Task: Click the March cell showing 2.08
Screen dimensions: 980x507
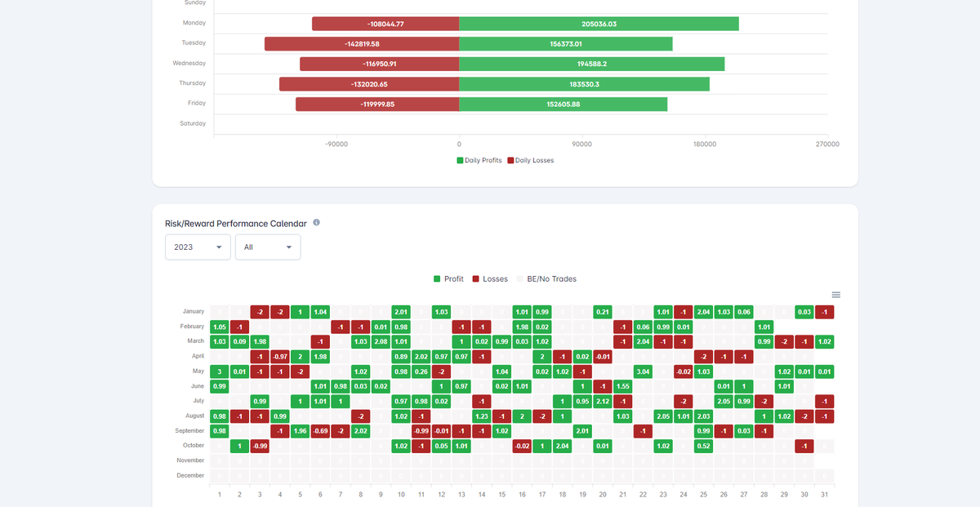Action: coord(381,341)
